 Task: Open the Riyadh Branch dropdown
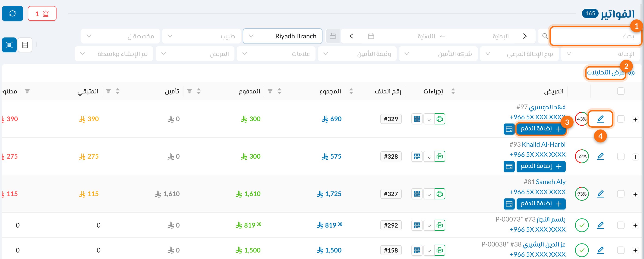point(282,36)
